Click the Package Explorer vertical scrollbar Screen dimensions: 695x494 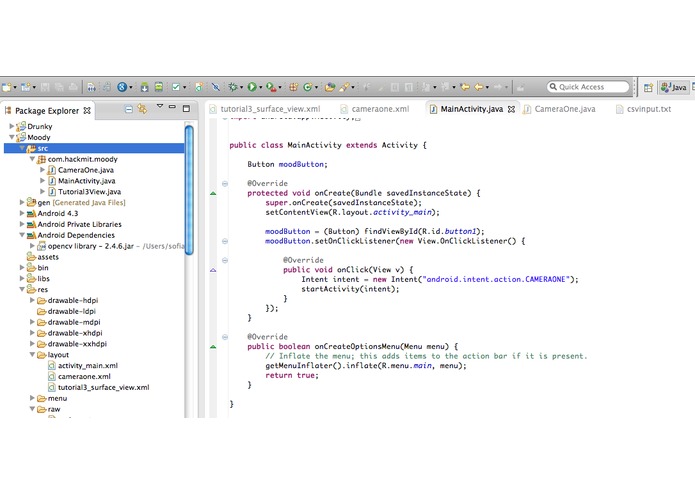189,191
